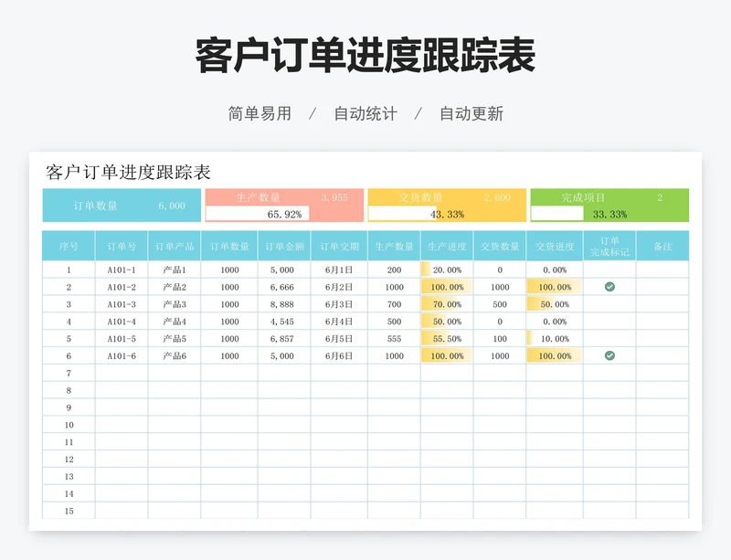This screenshot has width=731, height=560.
Task: Select the blue 订单数量 6,000 summary card
Action: point(122,206)
